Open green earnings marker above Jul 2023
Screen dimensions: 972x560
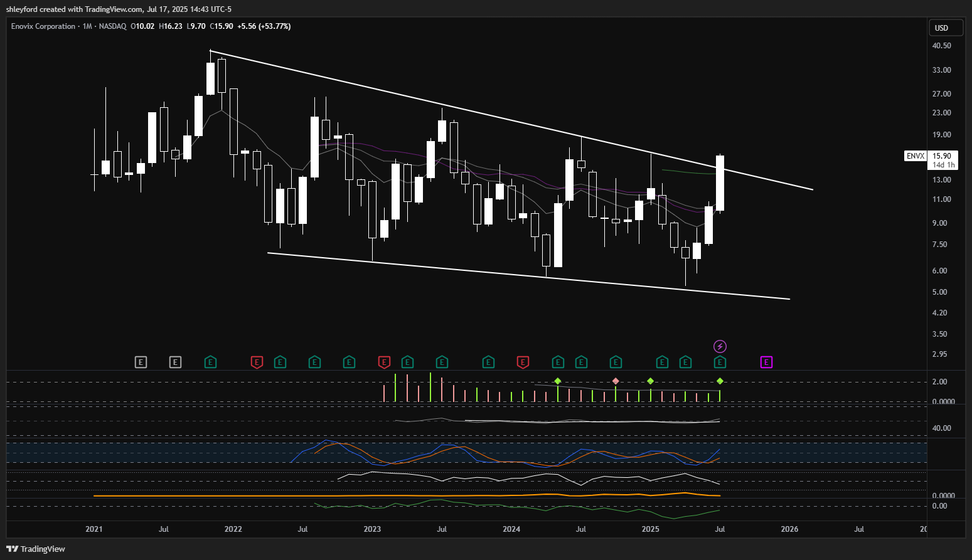(x=442, y=362)
